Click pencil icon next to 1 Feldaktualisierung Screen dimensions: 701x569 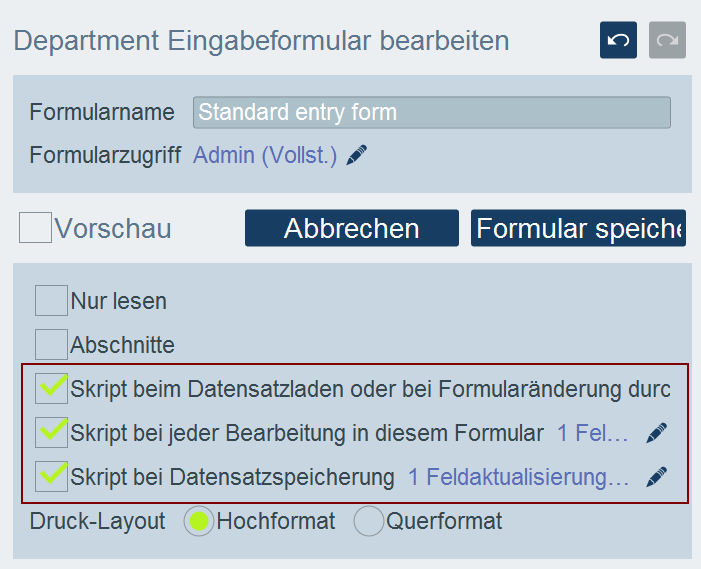pyautogui.click(x=656, y=477)
